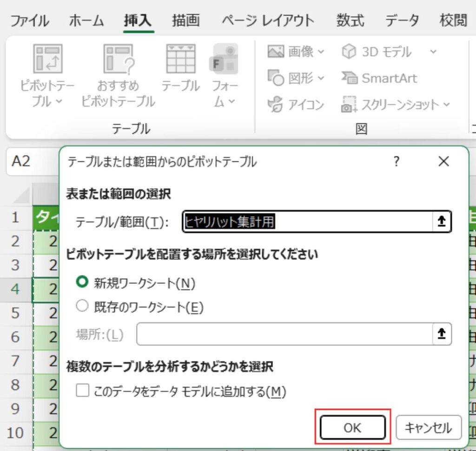Click the 場所 input field
This screenshot has width=476, height=451.
pyautogui.click(x=285, y=334)
